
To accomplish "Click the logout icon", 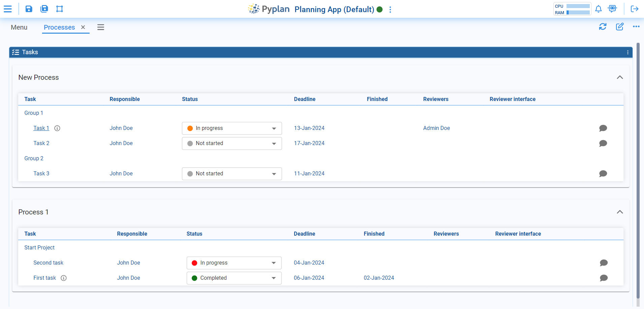I will (x=634, y=9).
